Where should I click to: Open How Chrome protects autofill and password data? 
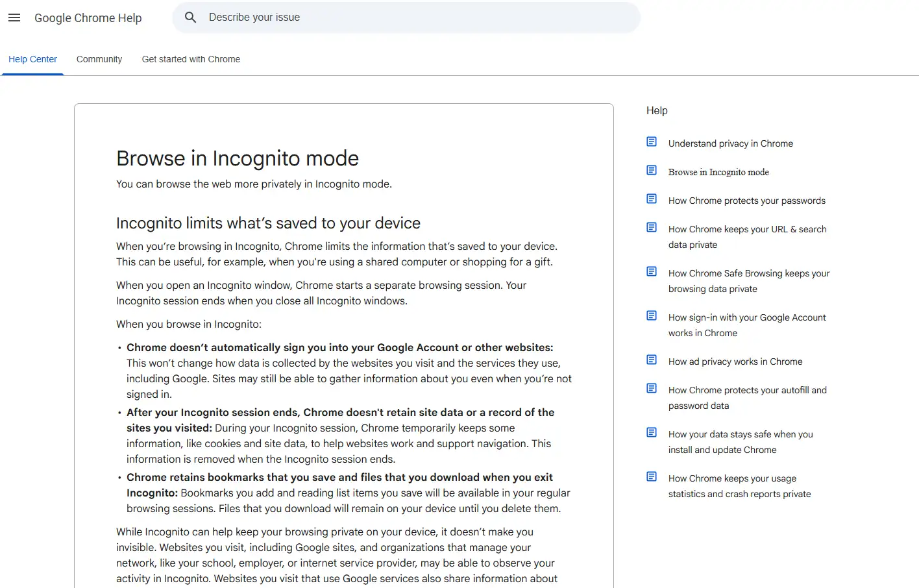748,398
